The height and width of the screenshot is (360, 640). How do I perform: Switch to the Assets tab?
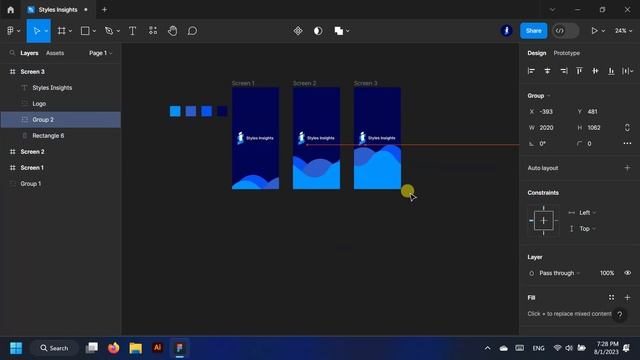click(55, 53)
